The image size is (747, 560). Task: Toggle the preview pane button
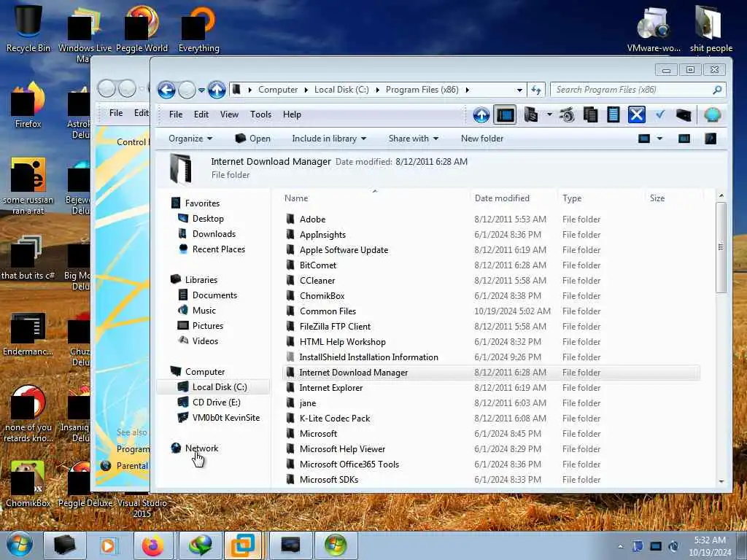[684, 139]
